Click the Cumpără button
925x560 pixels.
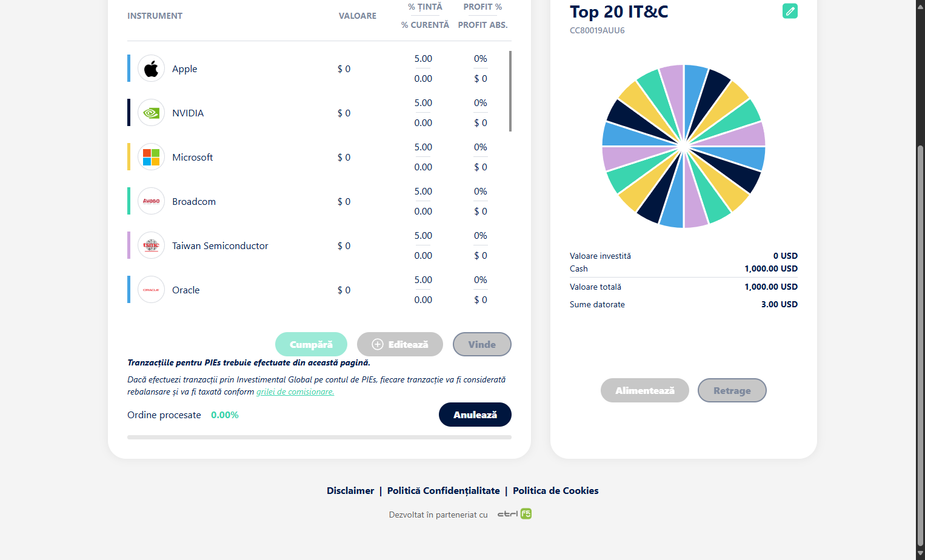[311, 344]
